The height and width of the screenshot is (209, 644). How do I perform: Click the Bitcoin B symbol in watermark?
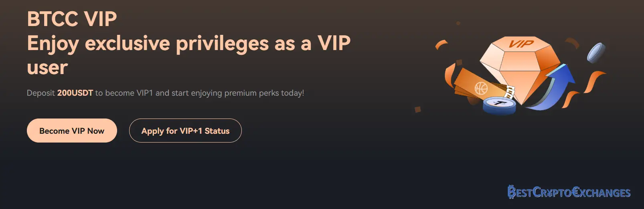[512, 193]
